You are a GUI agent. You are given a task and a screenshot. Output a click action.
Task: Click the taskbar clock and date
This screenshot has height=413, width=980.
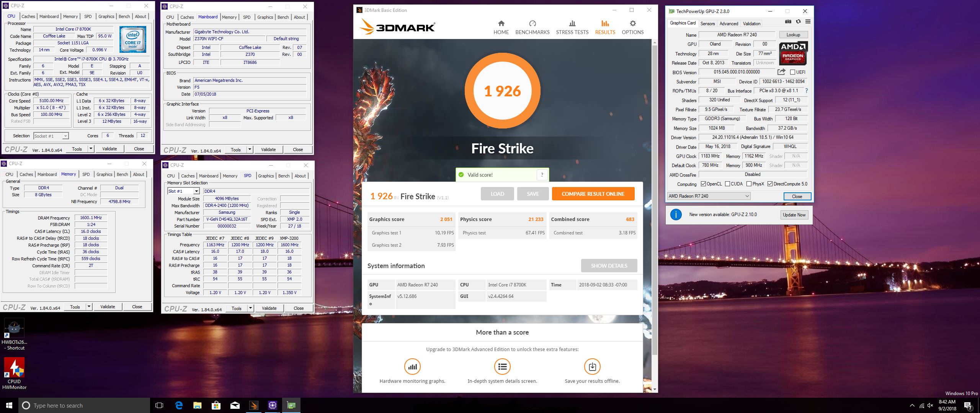[x=947, y=405]
